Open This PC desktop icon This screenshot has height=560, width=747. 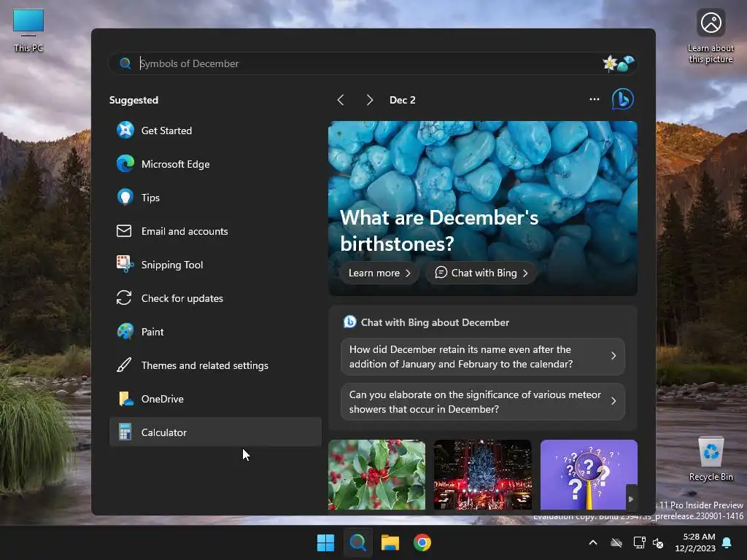pos(28,31)
